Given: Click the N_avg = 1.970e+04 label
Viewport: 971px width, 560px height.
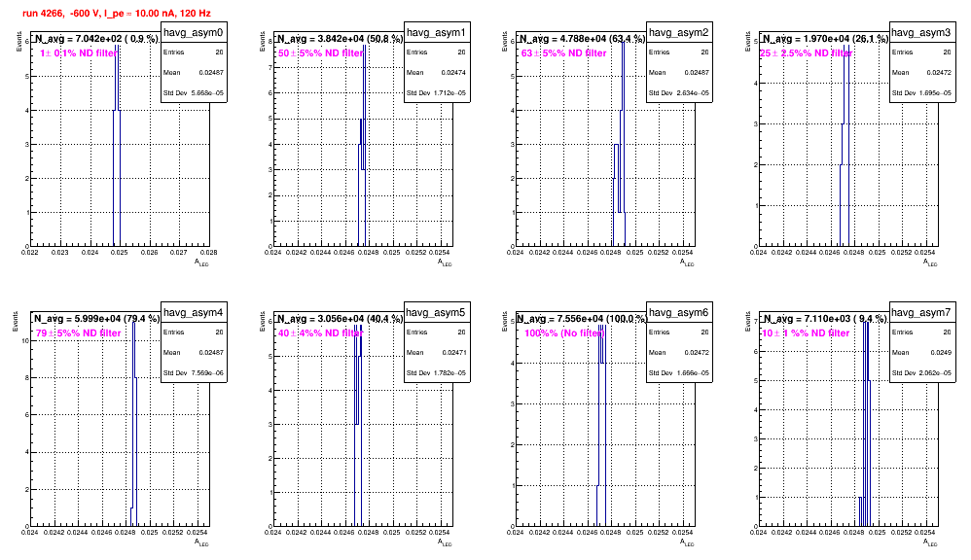Looking at the screenshot, I should 825,39.
